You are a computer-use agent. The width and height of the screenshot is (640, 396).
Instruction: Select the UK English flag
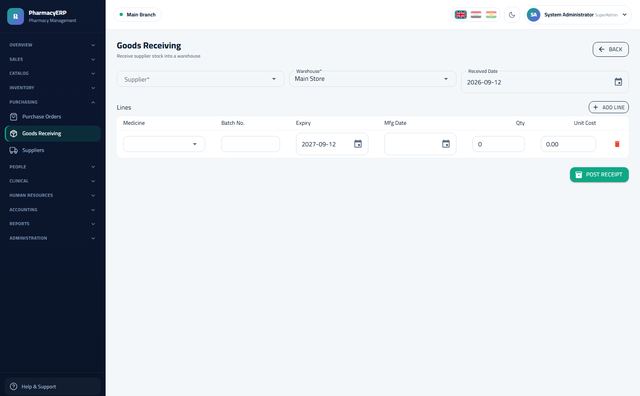coord(460,15)
